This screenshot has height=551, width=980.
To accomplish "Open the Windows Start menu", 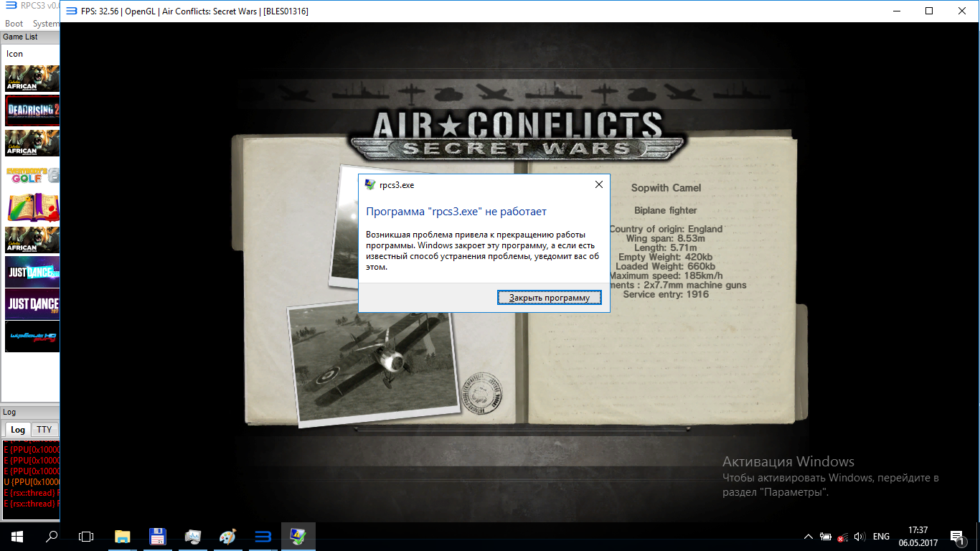I will (17, 536).
